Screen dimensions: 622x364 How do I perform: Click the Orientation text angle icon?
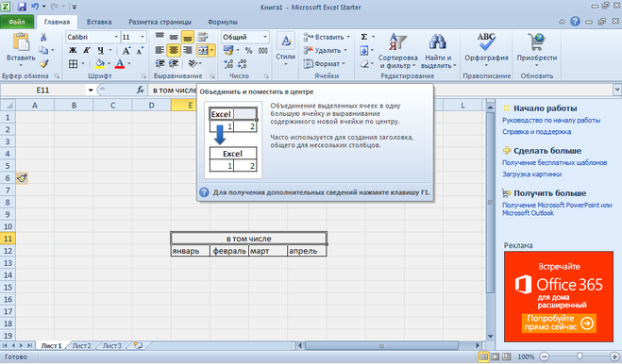[x=193, y=63]
